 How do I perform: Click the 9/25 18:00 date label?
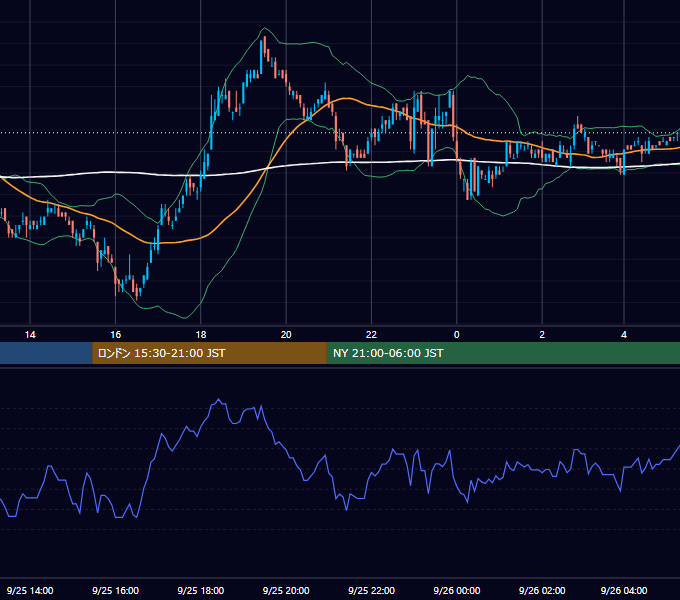201,590
